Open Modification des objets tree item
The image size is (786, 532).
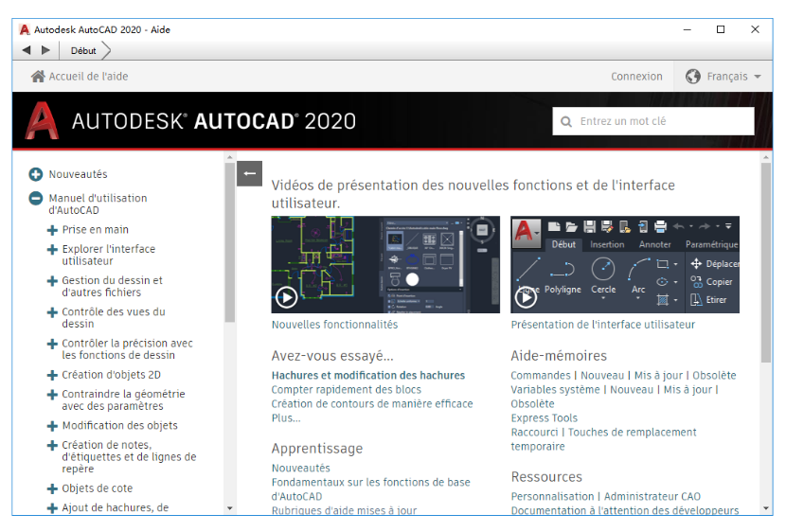click(x=120, y=426)
